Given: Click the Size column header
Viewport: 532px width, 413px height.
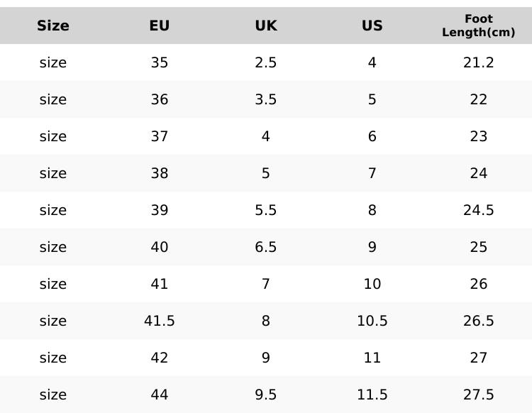Looking at the screenshot, I should pos(53,26).
